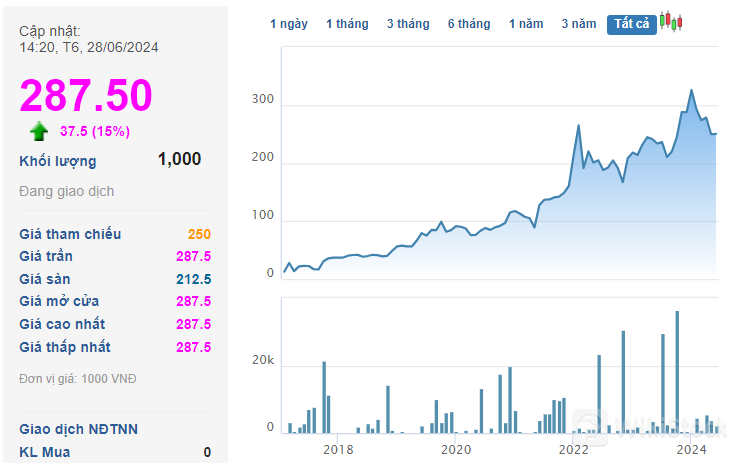
Task: Click the large 287.50 price
Action: [86, 95]
